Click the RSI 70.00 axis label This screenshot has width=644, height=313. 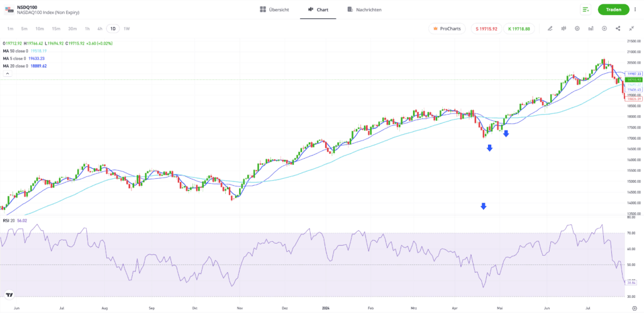click(631, 233)
